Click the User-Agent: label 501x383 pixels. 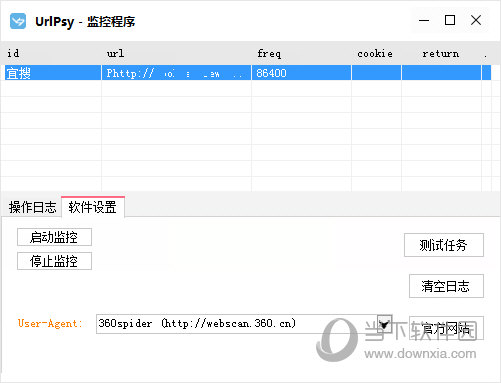coord(50,323)
